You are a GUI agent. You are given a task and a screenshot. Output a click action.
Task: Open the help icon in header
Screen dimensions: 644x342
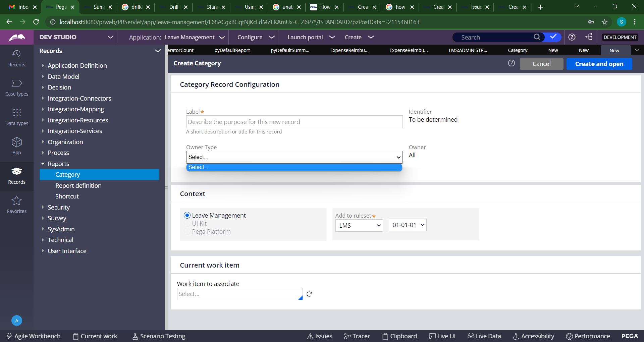coord(572,37)
